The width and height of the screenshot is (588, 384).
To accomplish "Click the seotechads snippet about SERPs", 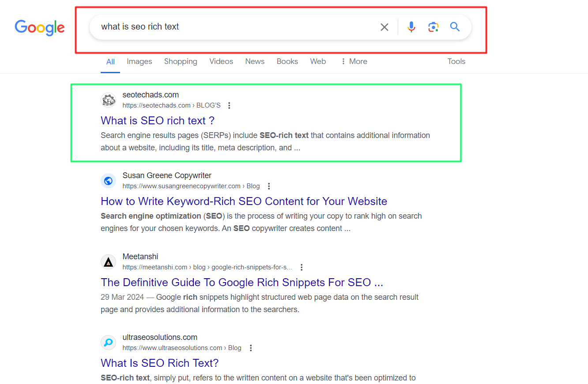I will [x=265, y=142].
